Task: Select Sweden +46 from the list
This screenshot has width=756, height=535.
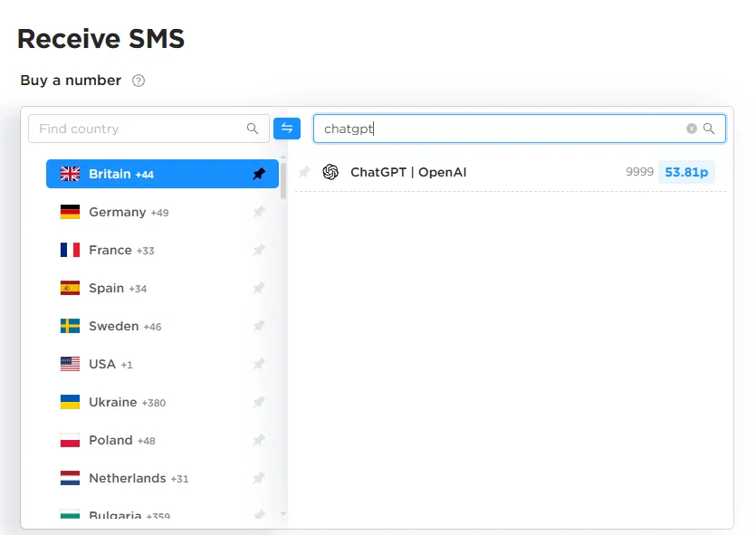Action: [x=125, y=326]
